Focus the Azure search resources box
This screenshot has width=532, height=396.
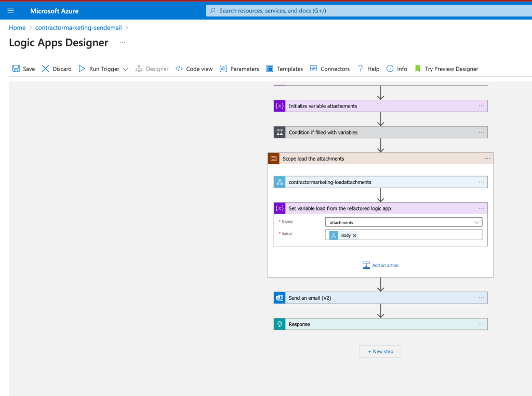369,10
